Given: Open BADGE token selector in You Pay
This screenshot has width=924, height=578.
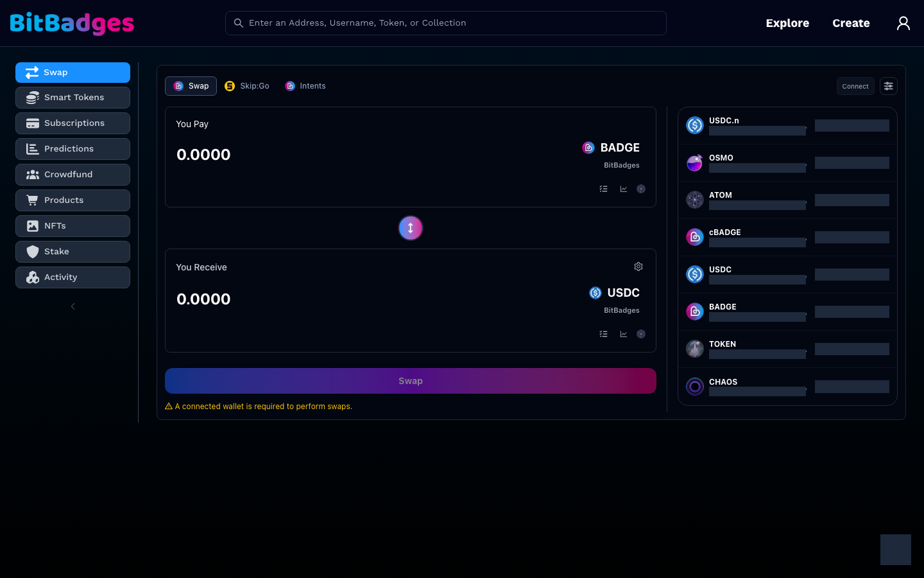Looking at the screenshot, I should [x=611, y=148].
